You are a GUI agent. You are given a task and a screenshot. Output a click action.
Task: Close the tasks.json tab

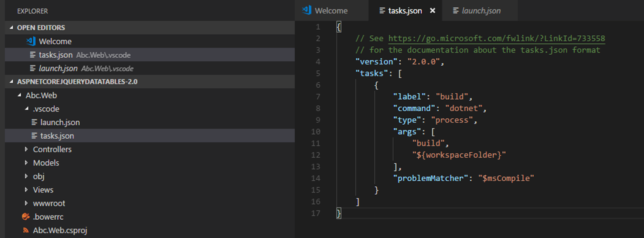(x=432, y=11)
